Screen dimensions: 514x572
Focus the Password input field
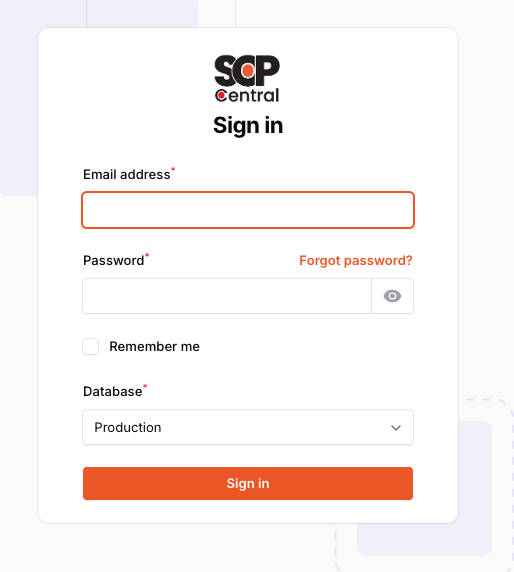point(227,296)
